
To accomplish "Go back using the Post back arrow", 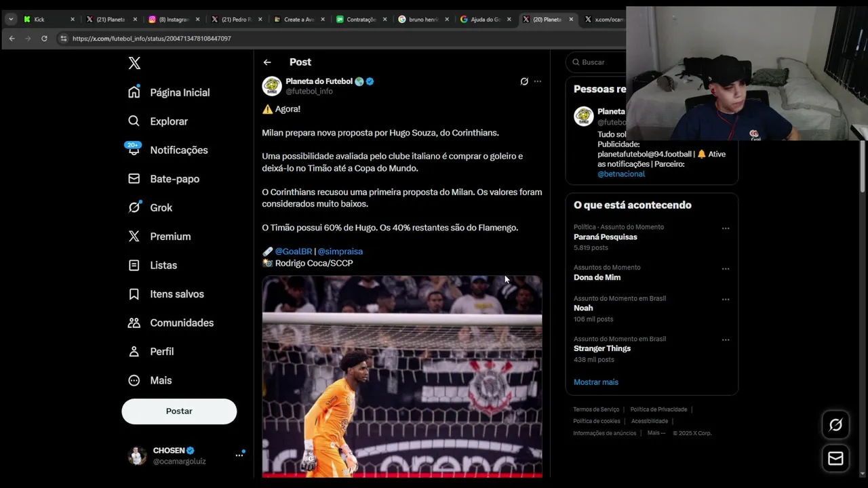I will coord(267,62).
